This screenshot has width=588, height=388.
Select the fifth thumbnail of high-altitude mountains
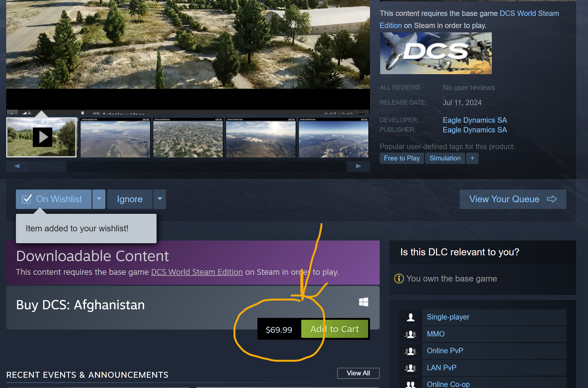point(334,138)
